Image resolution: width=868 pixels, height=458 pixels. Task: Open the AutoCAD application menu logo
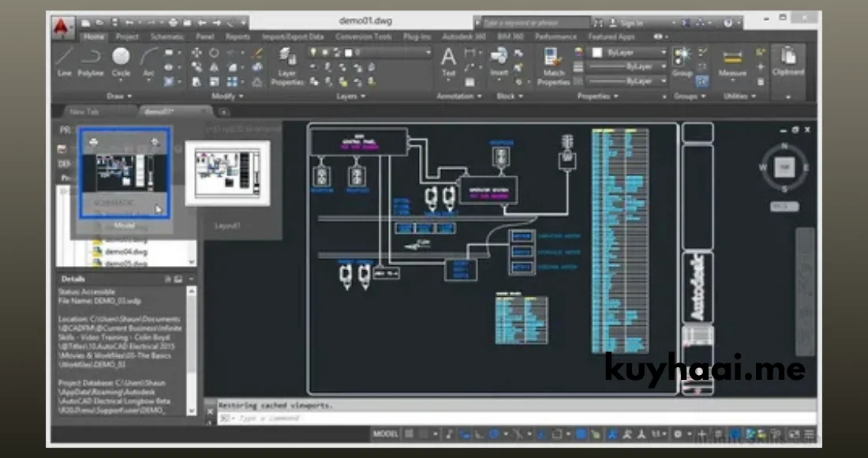point(62,27)
